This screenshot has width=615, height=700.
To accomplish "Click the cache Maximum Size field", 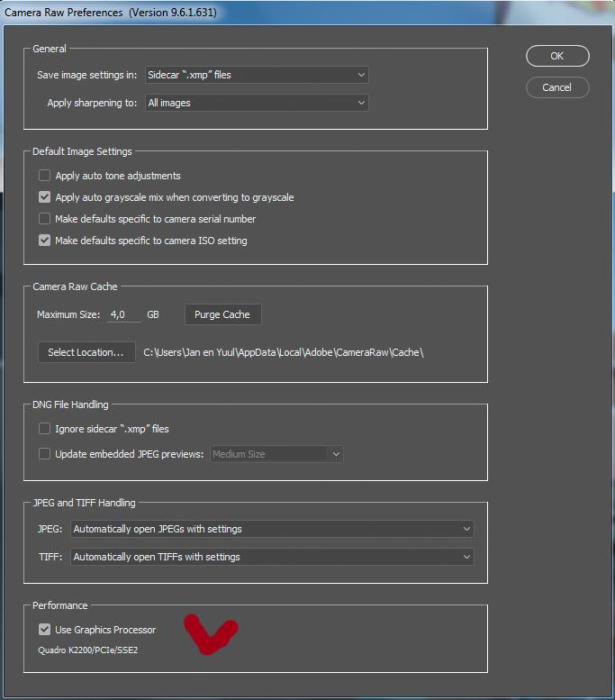I will 124,314.
